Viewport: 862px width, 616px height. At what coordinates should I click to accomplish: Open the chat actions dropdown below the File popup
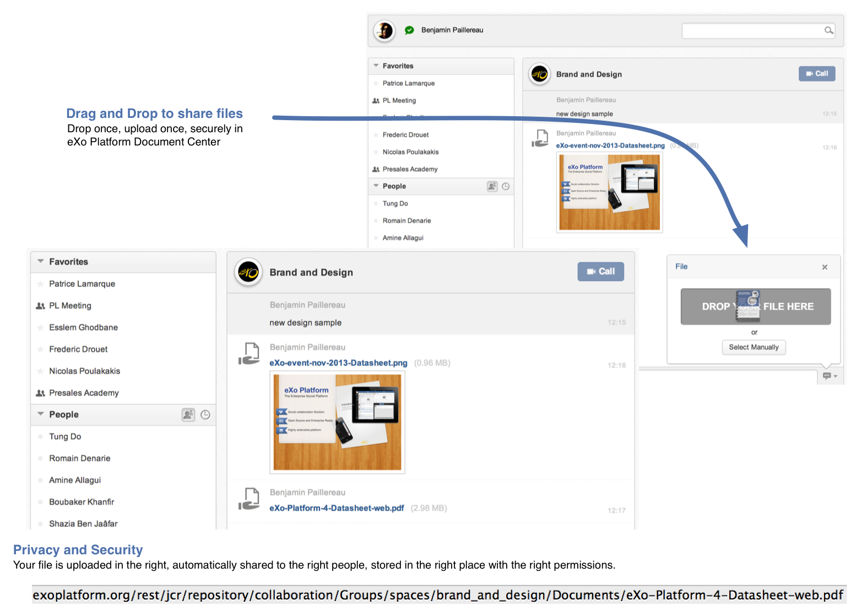pos(829,376)
